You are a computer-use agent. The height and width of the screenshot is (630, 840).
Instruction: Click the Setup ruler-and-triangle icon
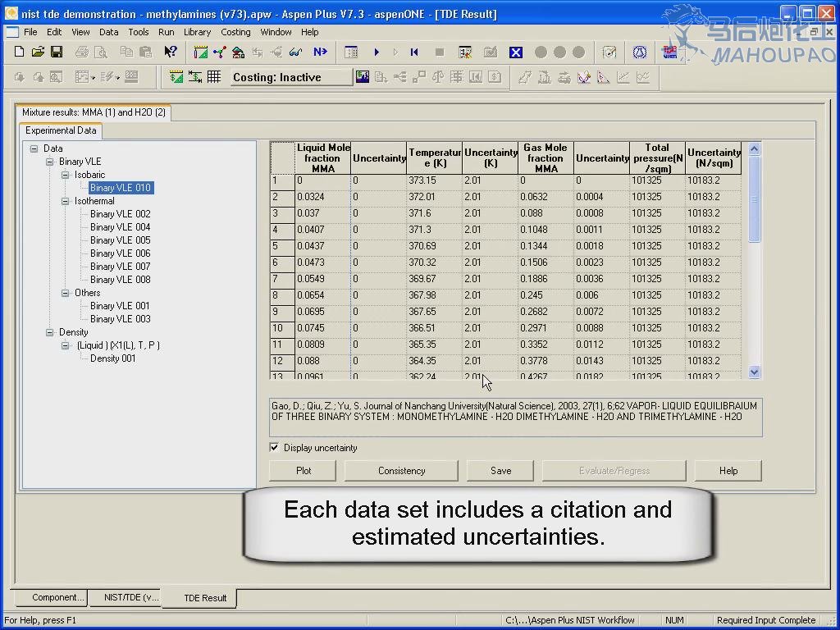pyautogui.click(x=201, y=52)
